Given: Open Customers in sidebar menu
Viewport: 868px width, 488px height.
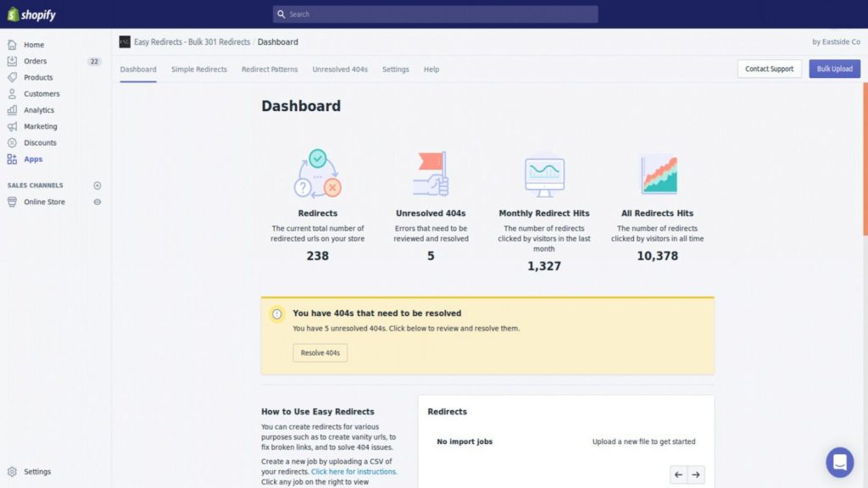Looking at the screenshot, I should click(42, 93).
